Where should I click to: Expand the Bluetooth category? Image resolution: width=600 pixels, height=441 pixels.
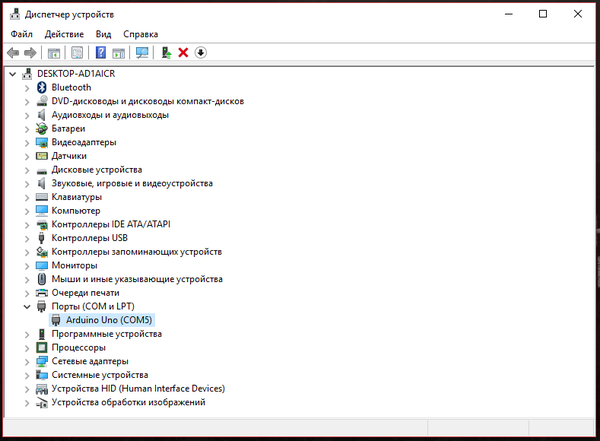pyautogui.click(x=27, y=88)
